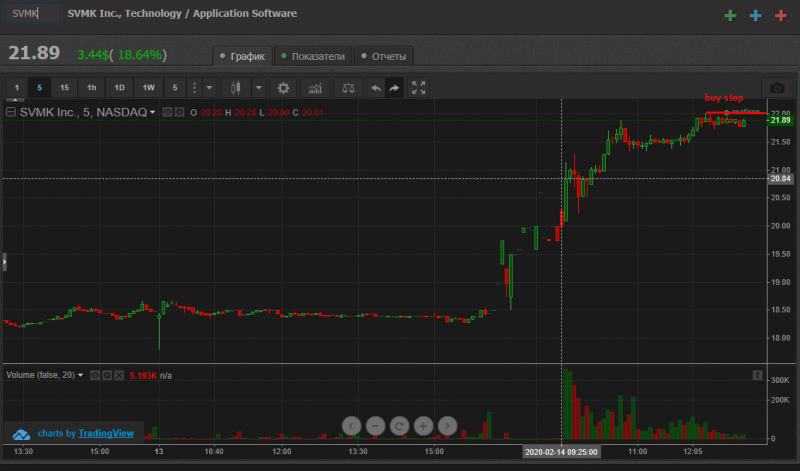Click the 10:40 time axis label
Image resolution: width=800 pixels, height=471 pixels.
pyautogui.click(x=214, y=451)
